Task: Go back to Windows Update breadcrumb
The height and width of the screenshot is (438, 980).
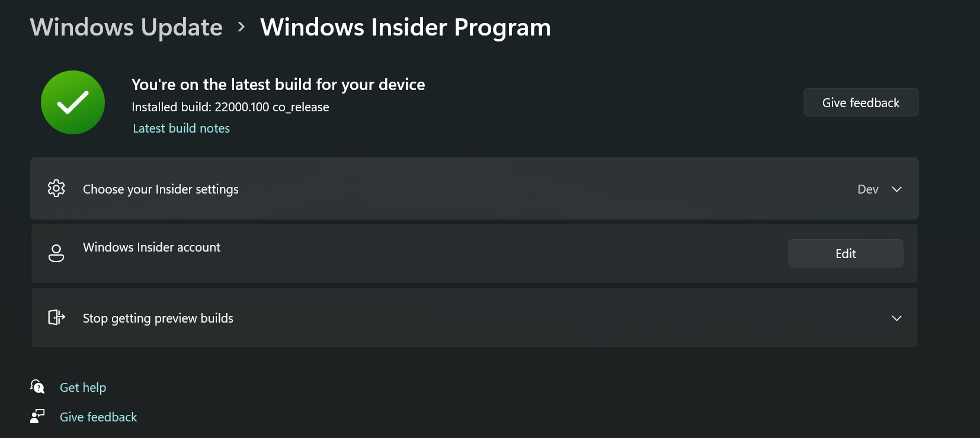Action: coord(126,27)
